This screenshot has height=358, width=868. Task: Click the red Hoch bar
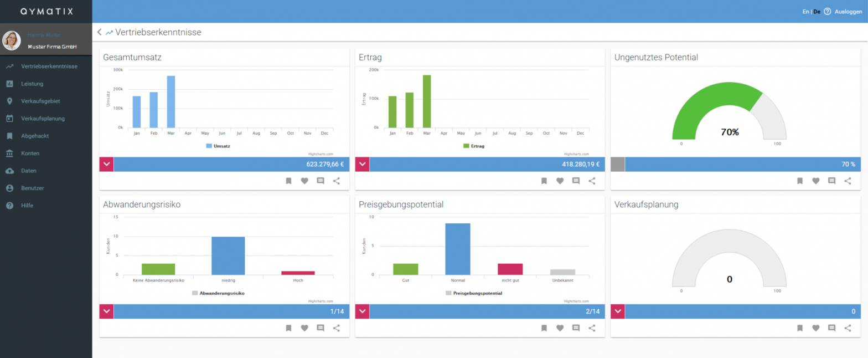[298, 273]
